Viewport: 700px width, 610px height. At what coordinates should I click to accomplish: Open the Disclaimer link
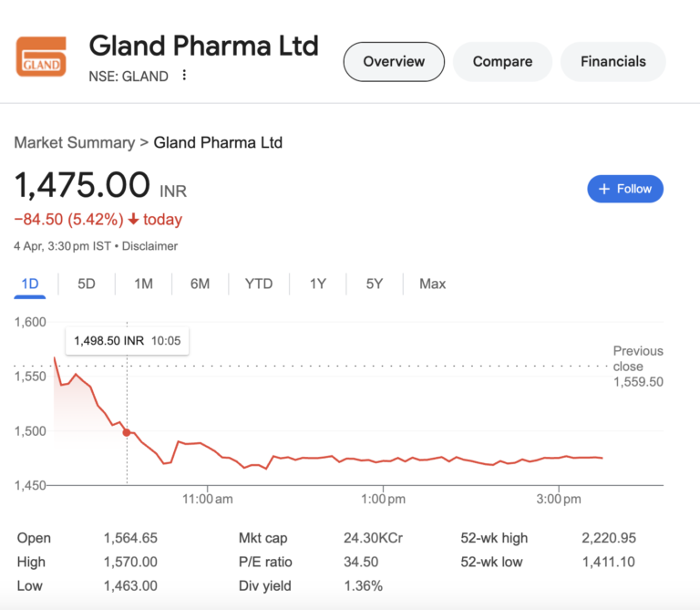[x=150, y=246]
